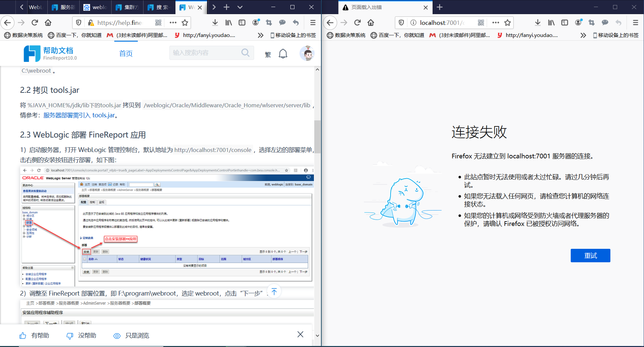Click scrollbar up arrow on help page

tap(317, 69)
